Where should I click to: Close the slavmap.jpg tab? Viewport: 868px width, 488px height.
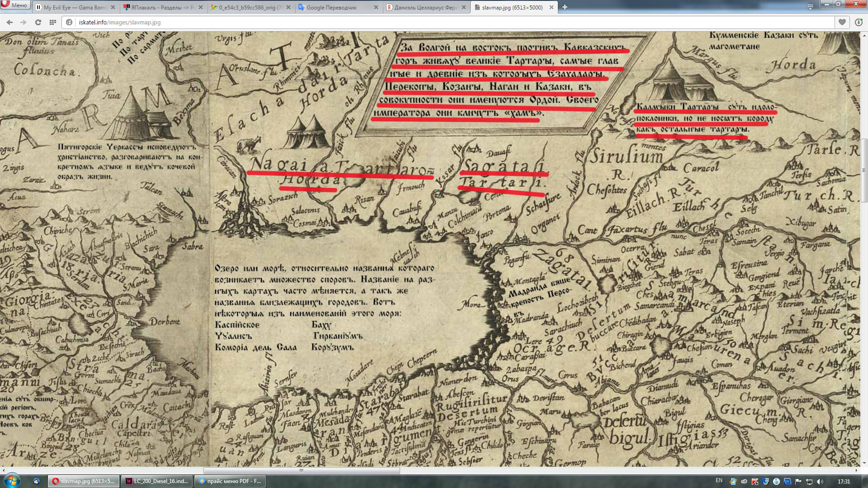pyautogui.click(x=552, y=7)
